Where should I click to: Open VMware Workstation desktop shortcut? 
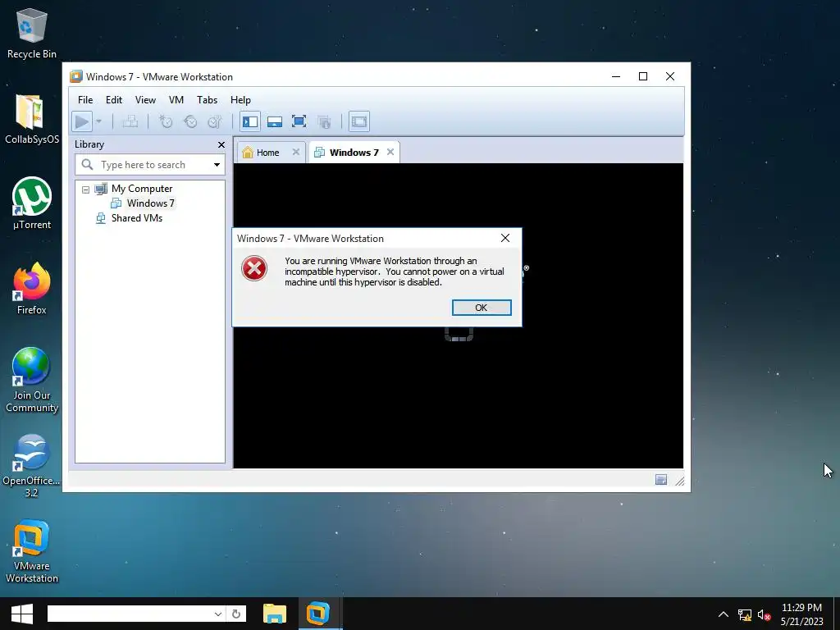[32, 551]
